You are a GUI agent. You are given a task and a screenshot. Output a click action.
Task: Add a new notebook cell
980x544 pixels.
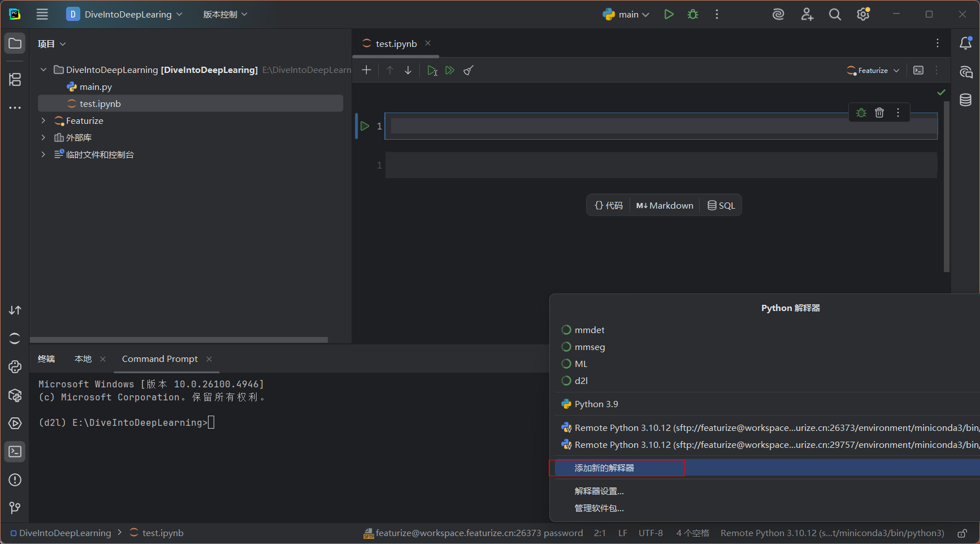pyautogui.click(x=366, y=70)
